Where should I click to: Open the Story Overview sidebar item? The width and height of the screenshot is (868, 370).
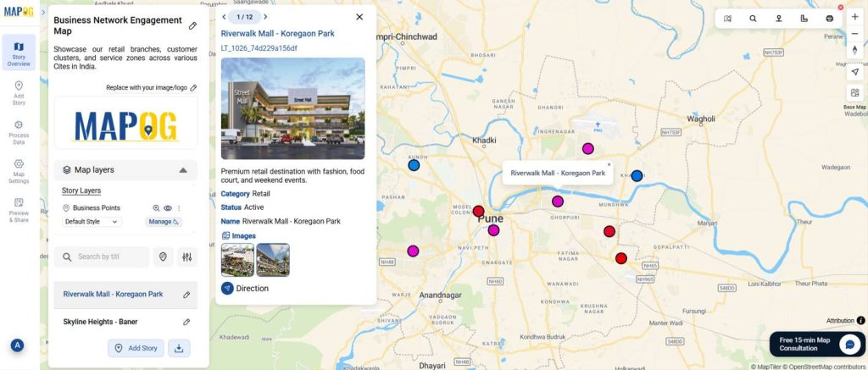tap(19, 52)
